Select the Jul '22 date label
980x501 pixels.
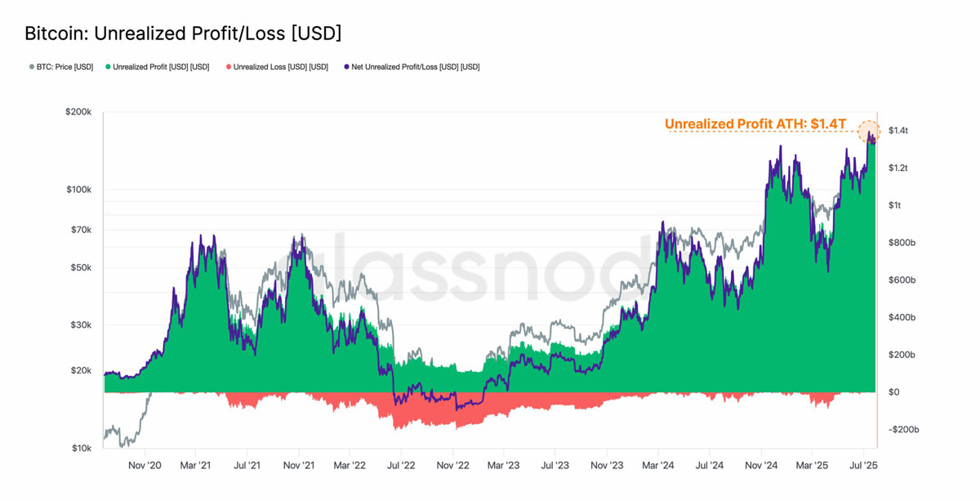[401, 466]
